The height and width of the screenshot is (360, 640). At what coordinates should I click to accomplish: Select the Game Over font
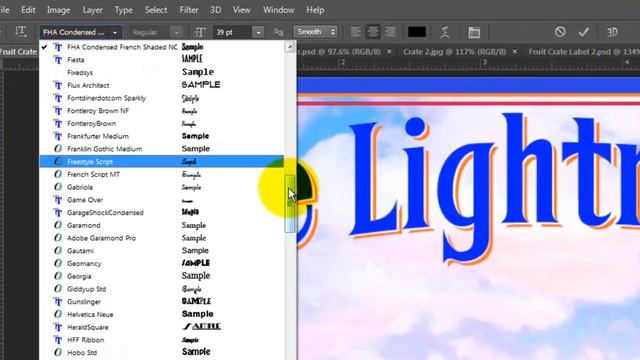pyautogui.click(x=162, y=200)
